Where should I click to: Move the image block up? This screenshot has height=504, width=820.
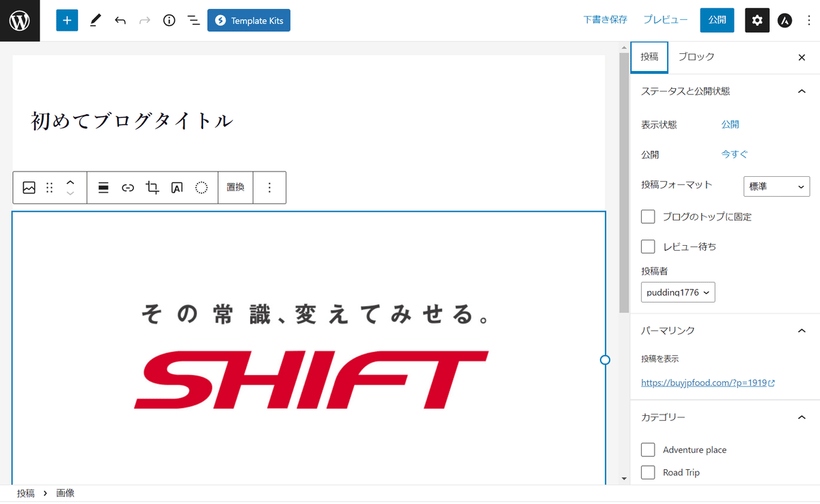(x=70, y=182)
